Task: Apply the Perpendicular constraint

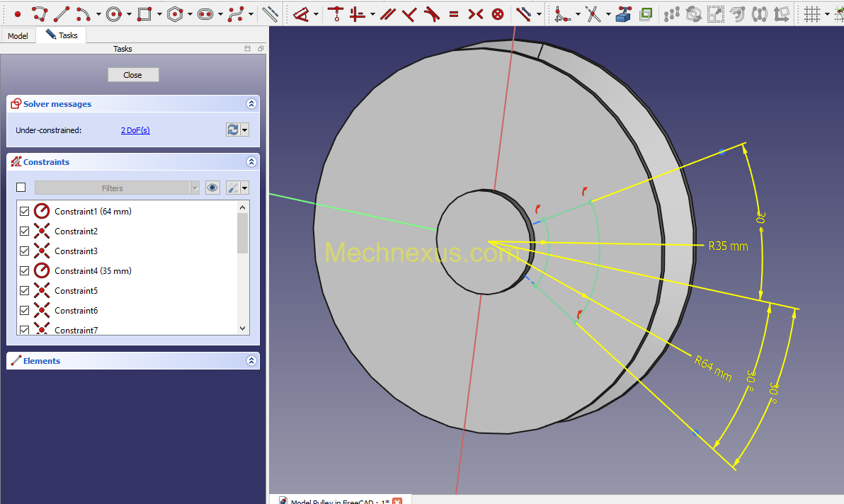Action: point(410,14)
